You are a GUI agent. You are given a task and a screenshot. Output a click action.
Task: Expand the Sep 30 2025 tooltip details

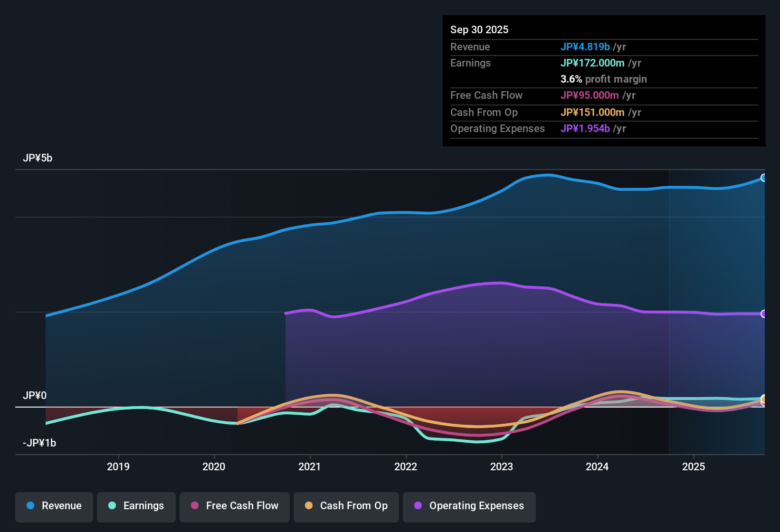coord(479,29)
